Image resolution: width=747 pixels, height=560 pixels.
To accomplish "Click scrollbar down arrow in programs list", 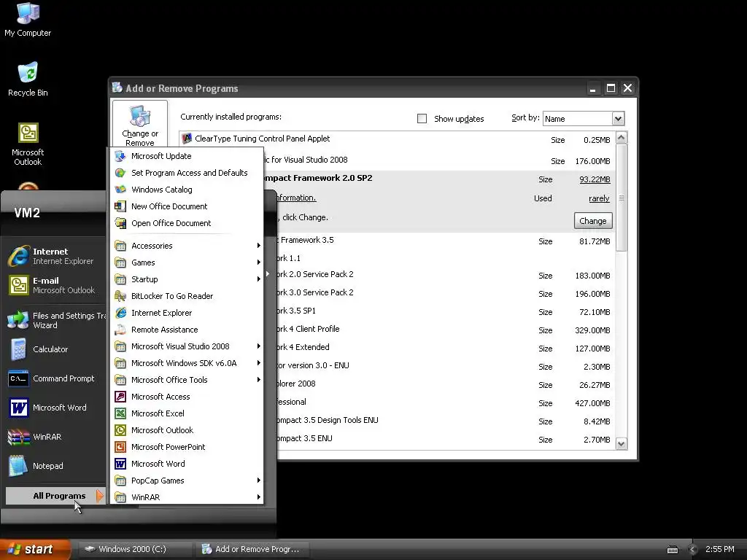I will tap(621, 444).
